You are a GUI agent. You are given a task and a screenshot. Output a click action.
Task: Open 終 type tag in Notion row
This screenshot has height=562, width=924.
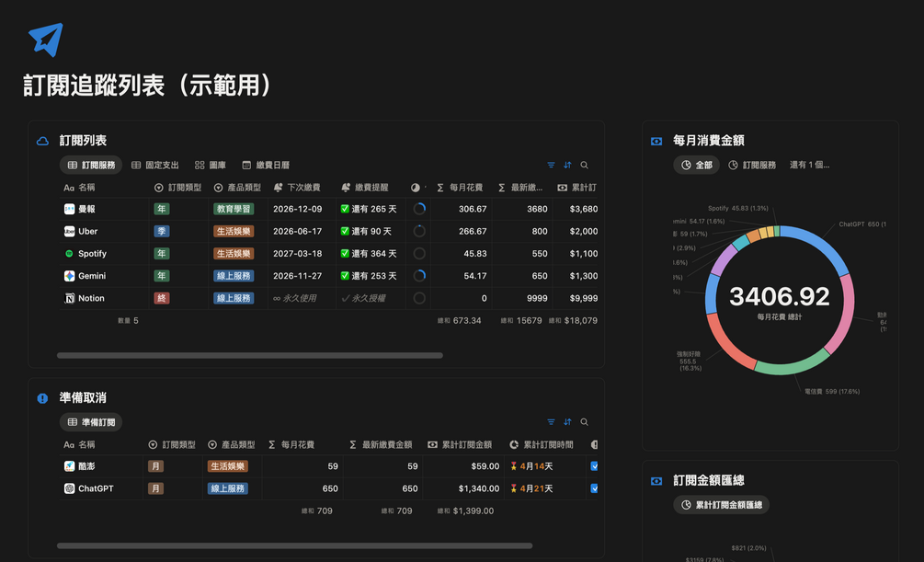tap(162, 298)
